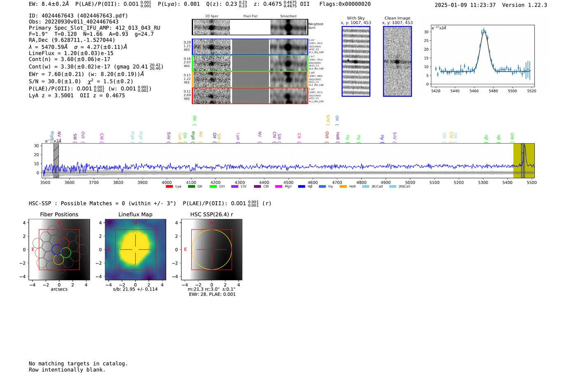Click the CIV legend swatch

pos(235,187)
